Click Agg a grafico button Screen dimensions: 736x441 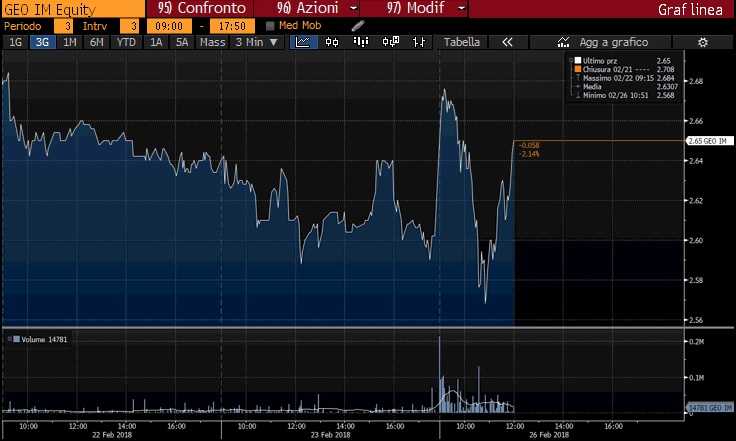[602, 42]
